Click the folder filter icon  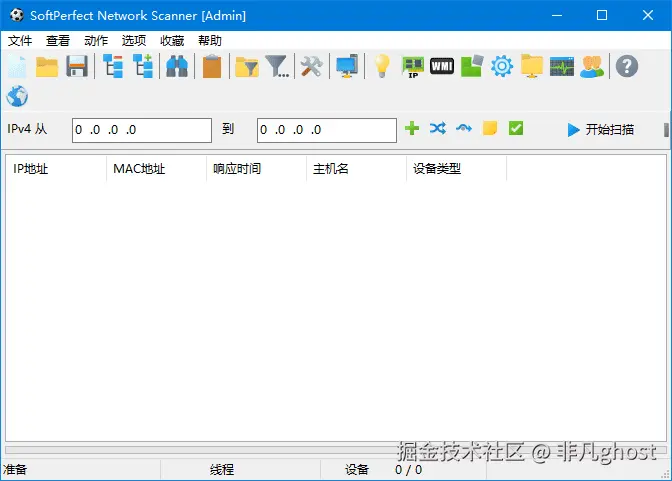click(x=247, y=67)
